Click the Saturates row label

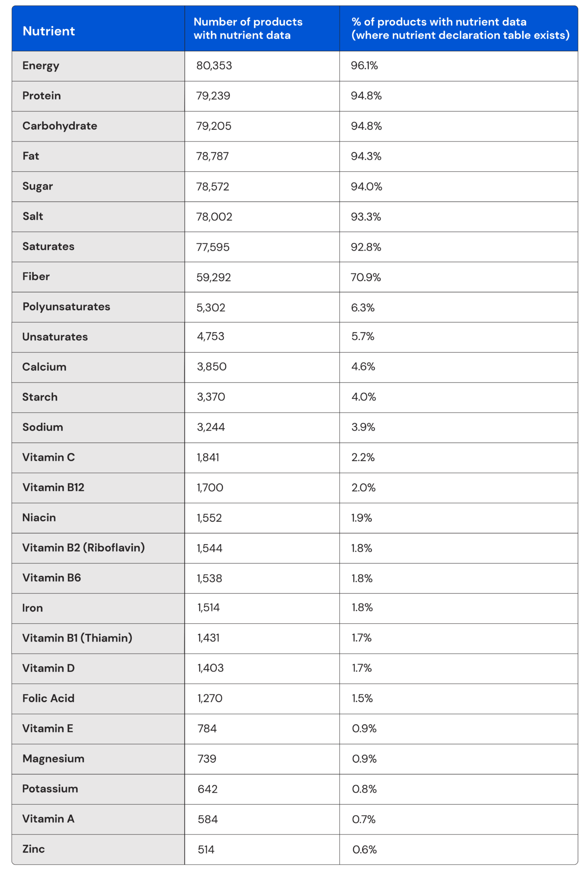(x=48, y=247)
